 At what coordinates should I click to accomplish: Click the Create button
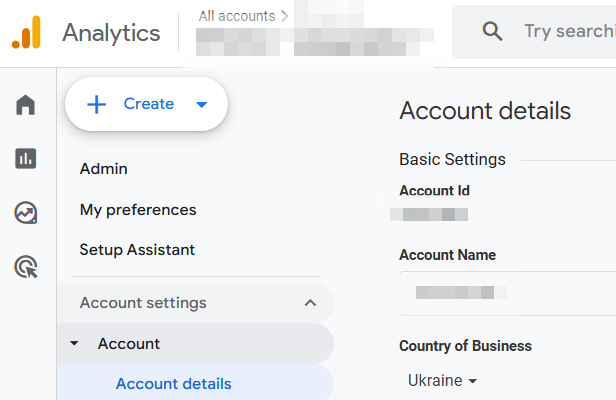point(132,104)
